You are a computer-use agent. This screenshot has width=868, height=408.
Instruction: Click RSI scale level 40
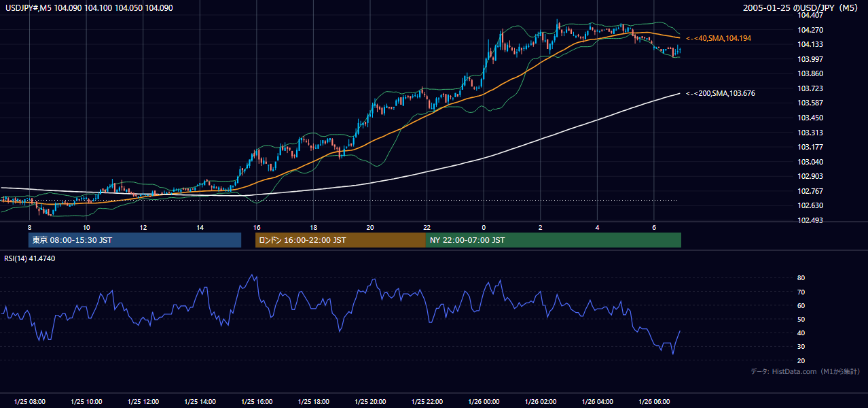(x=801, y=333)
